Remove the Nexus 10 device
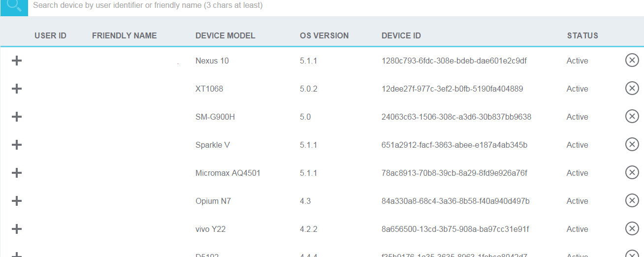The height and width of the screenshot is (257, 644). click(632, 60)
